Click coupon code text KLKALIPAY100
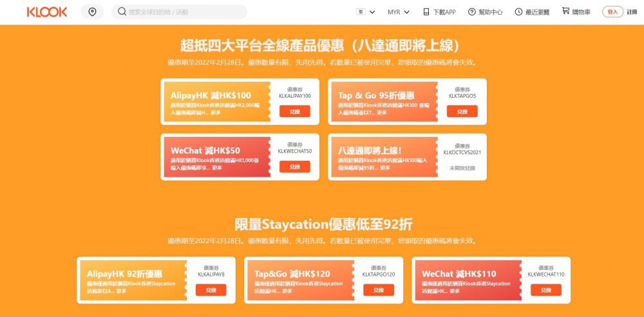This screenshot has height=317, width=644. click(x=295, y=96)
